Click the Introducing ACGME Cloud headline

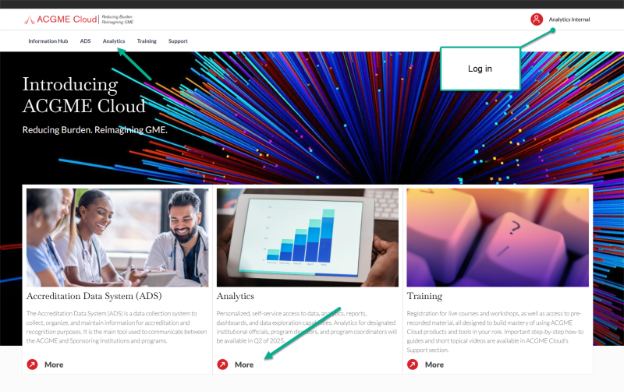(x=84, y=95)
